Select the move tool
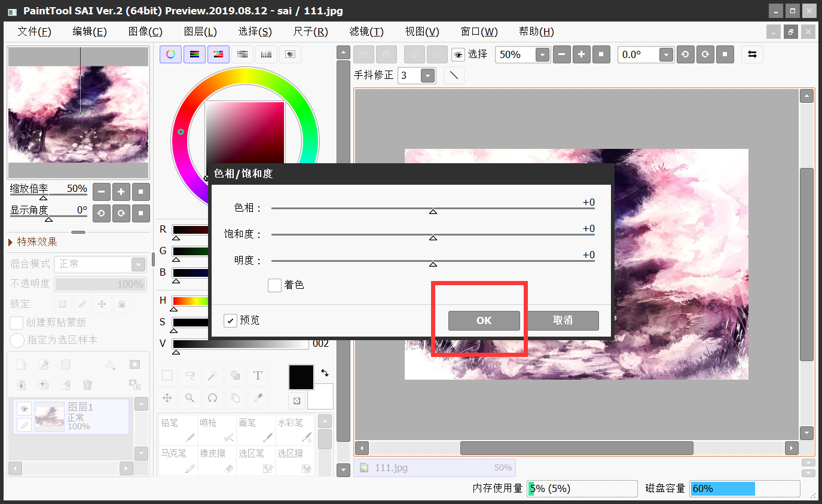822x504 pixels. (x=167, y=398)
